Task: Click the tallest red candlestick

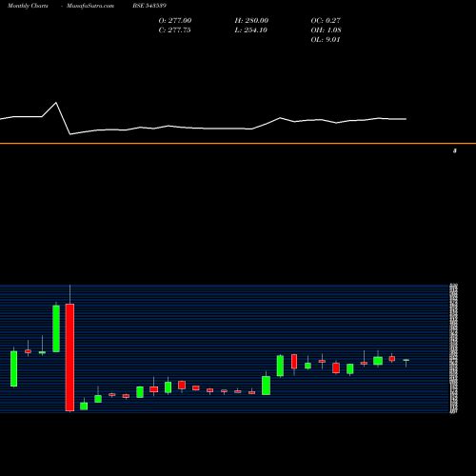Action: point(69,357)
